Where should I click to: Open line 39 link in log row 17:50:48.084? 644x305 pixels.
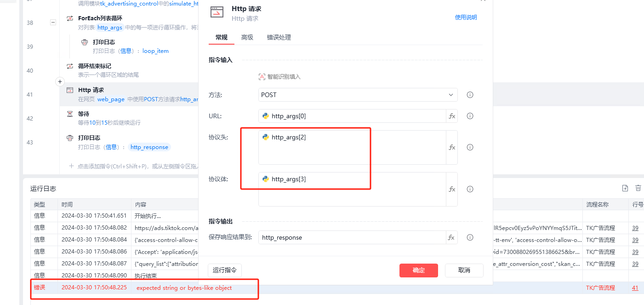[635, 240]
